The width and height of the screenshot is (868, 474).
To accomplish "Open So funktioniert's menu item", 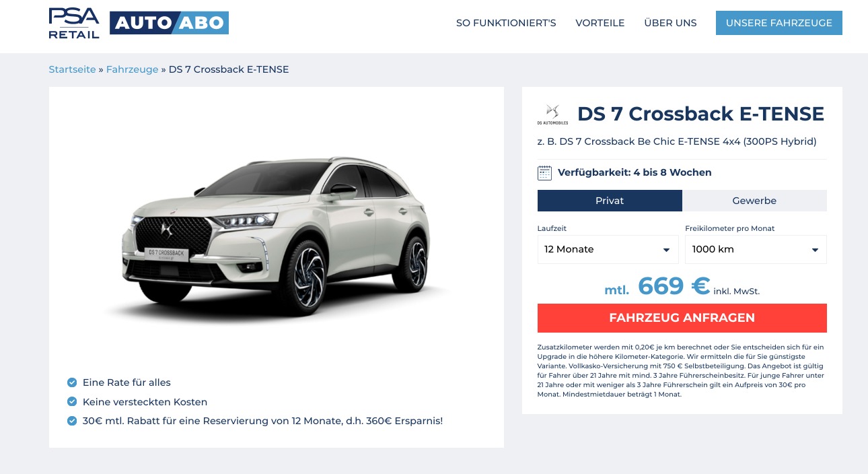I will (x=506, y=23).
